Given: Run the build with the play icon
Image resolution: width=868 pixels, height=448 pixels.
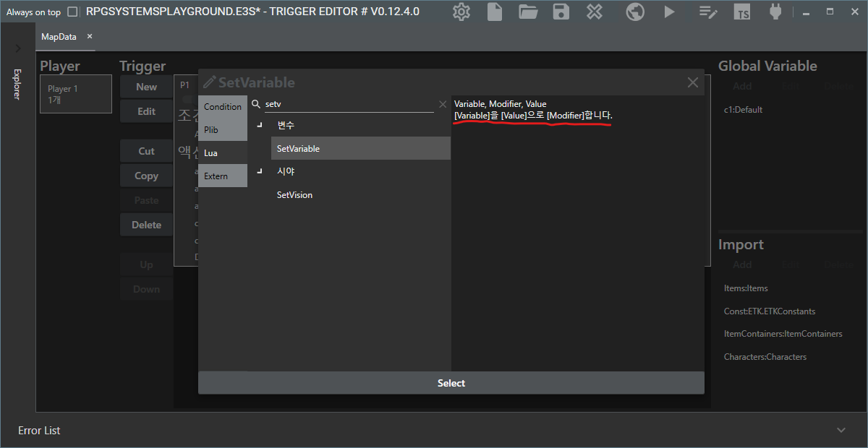Looking at the screenshot, I should coord(669,12).
